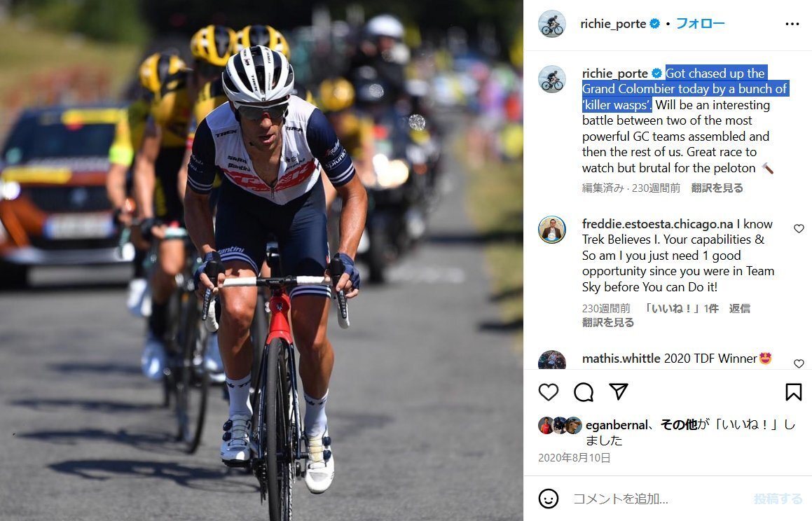Open その他 list of people who liked

coord(679,425)
